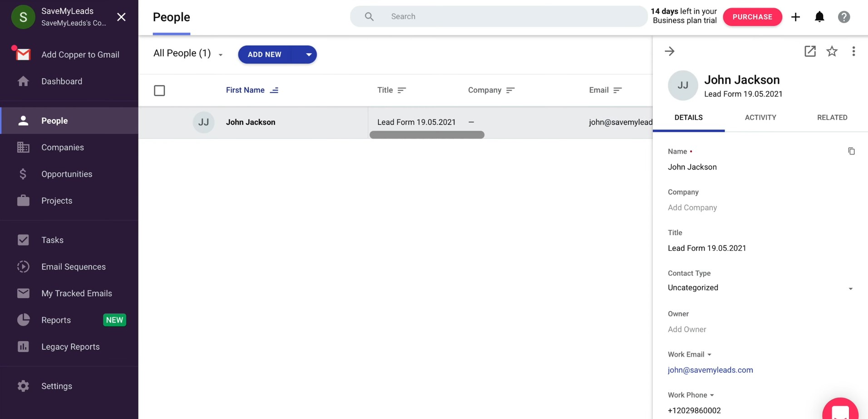Click the Email column sort icon
Viewport: 868px width, 419px height.
(617, 90)
